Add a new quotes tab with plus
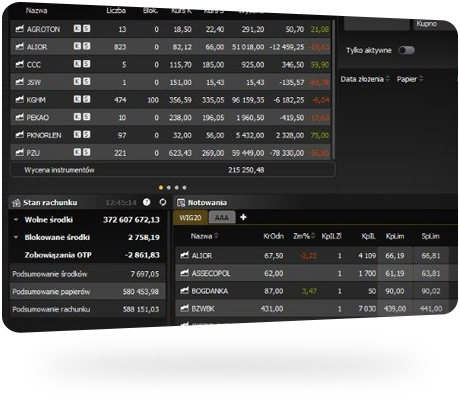This screenshot has height=400, width=460. [x=243, y=217]
